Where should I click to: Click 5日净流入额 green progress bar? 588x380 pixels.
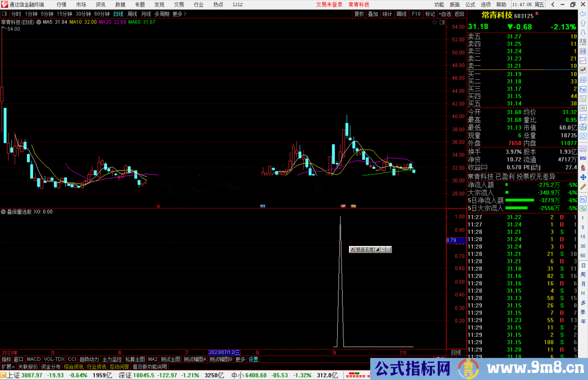pyautogui.click(x=519, y=200)
